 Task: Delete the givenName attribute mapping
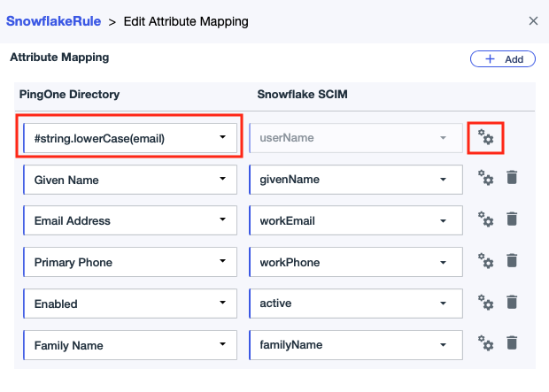pos(512,179)
